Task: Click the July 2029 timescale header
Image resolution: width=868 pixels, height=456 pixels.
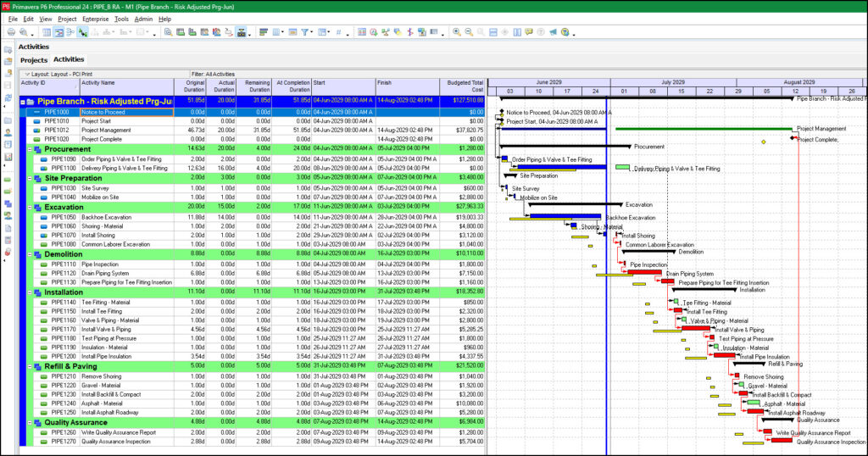Action: pos(672,82)
